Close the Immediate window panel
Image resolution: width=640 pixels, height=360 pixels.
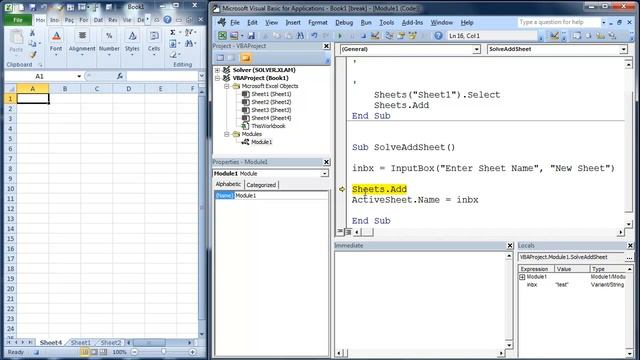[x=509, y=246]
